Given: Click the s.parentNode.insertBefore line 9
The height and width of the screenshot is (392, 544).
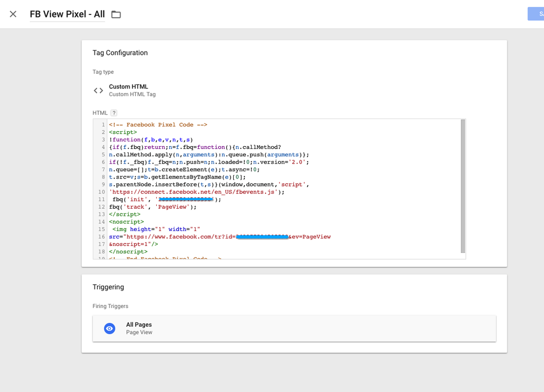Looking at the screenshot, I should click(209, 184).
